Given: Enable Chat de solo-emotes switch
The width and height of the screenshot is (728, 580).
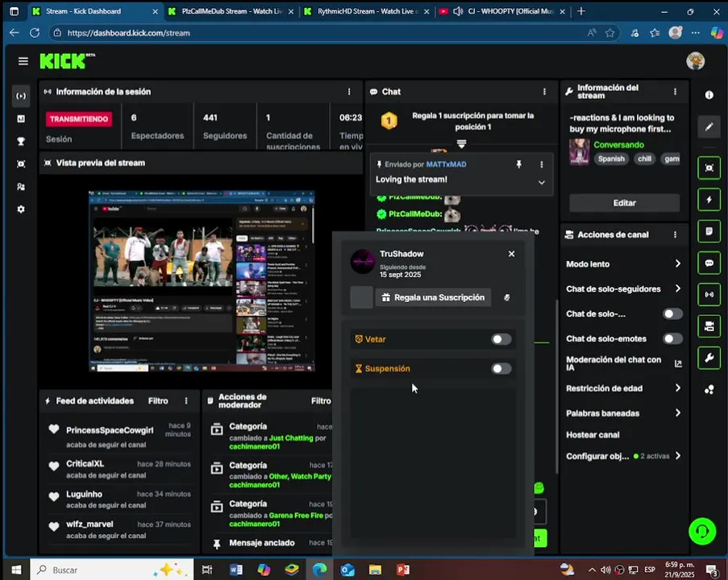Looking at the screenshot, I should (672, 338).
